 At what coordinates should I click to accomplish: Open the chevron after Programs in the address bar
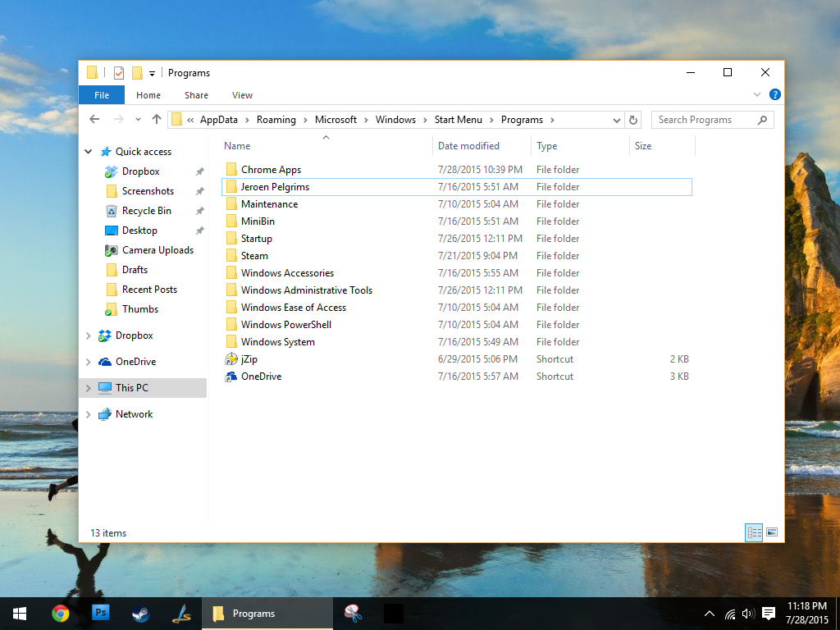pyautogui.click(x=552, y=120)
